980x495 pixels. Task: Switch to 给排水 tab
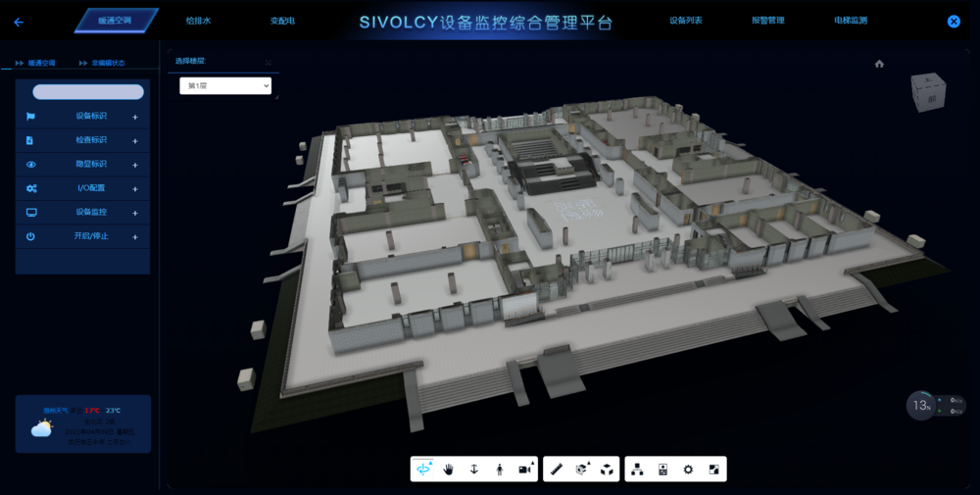198,21
